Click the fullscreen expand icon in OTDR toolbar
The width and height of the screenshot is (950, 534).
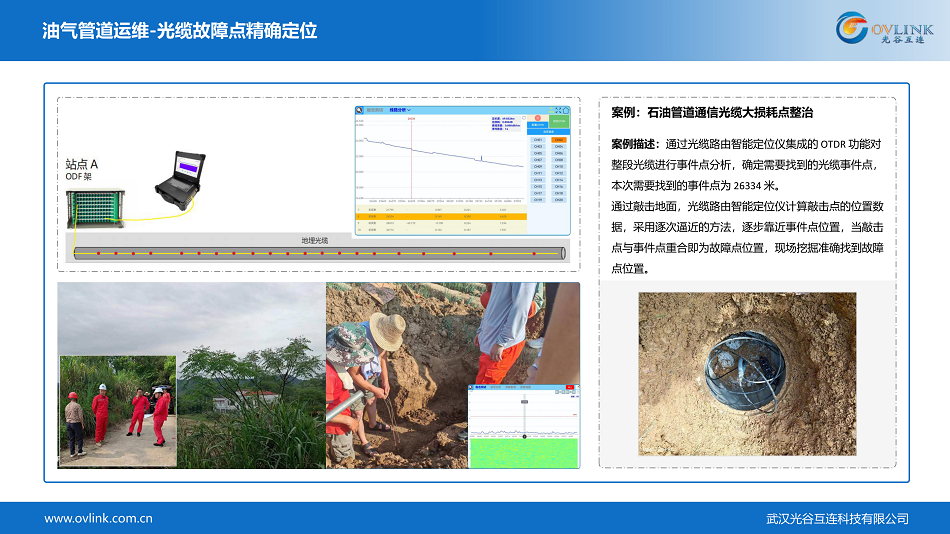pyautogui.click(x=558, y=110)
